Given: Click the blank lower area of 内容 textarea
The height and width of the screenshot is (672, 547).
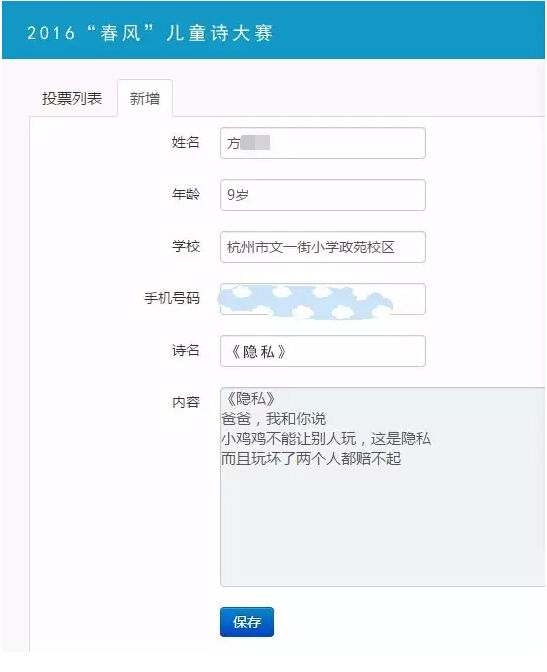Looking at the screenshot, I should (x=382, y=527).
